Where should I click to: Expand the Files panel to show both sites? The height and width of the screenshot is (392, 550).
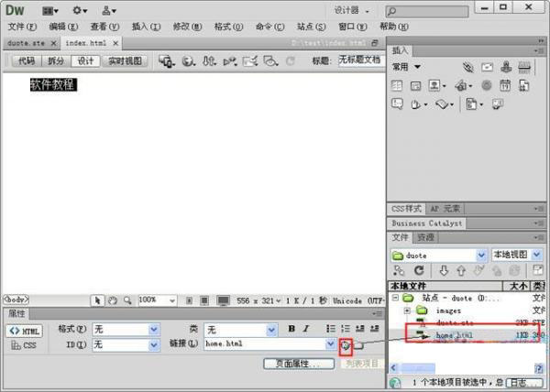click(x=538, y=270)
